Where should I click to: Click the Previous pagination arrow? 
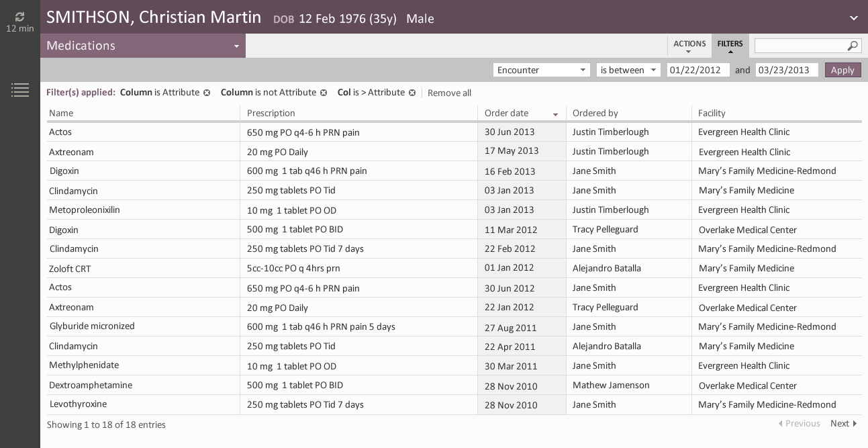coord(799,423)
